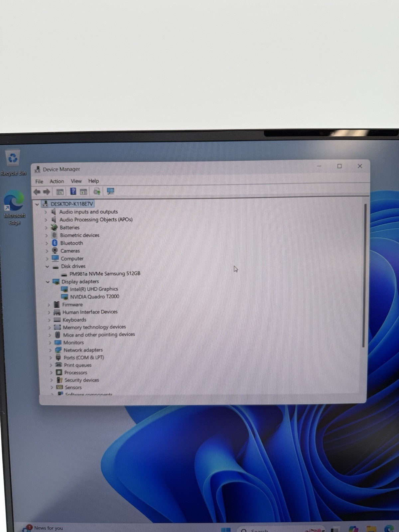
Task: Select the NVIDIA Quadro T2000 adapter
Action: click(x=94, y=297)
